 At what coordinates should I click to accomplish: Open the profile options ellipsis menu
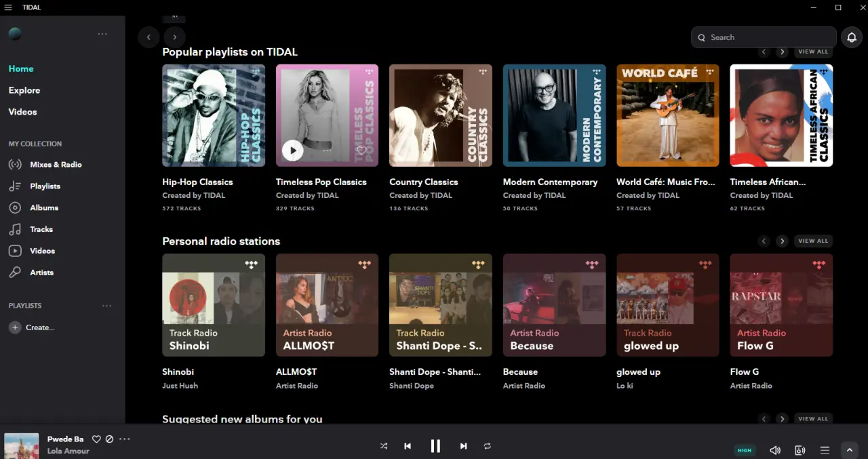pos(102,34)
